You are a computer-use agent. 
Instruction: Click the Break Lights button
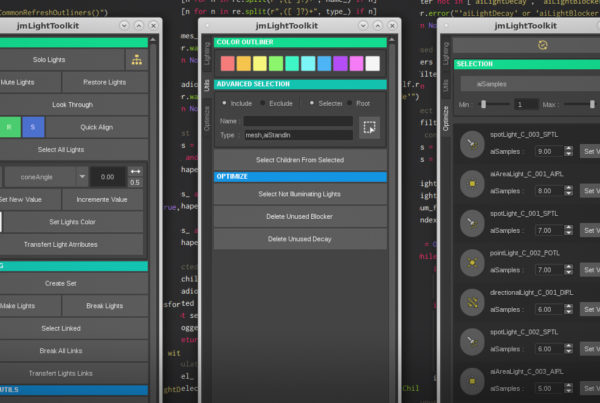coord(105,306)
